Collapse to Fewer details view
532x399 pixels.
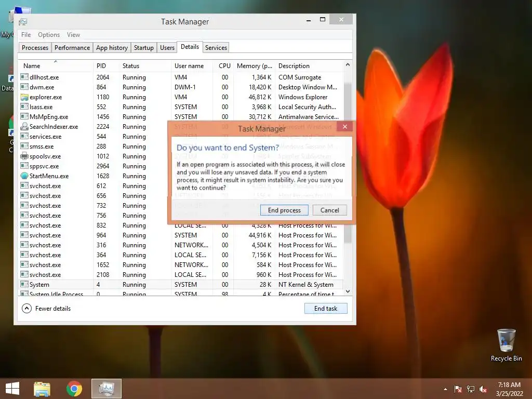(x=46, y=309)
